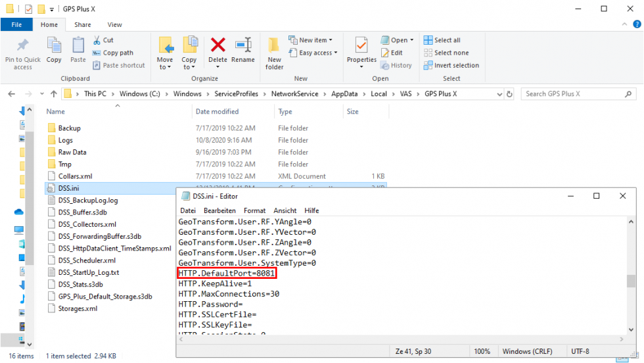
Task: Open the Format menu in the editor
Action: point(255,210)
